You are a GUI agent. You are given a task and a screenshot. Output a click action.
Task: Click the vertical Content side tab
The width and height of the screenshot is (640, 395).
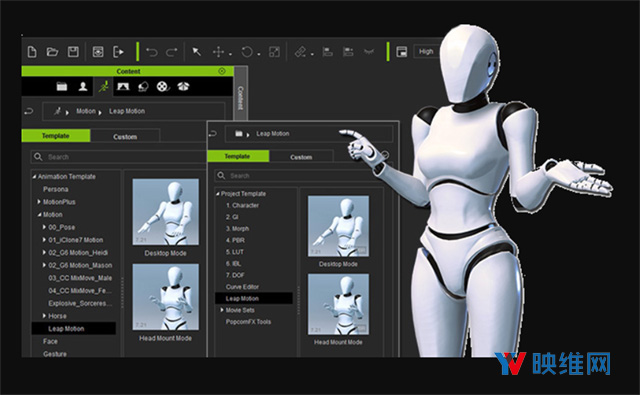point(240,98)
